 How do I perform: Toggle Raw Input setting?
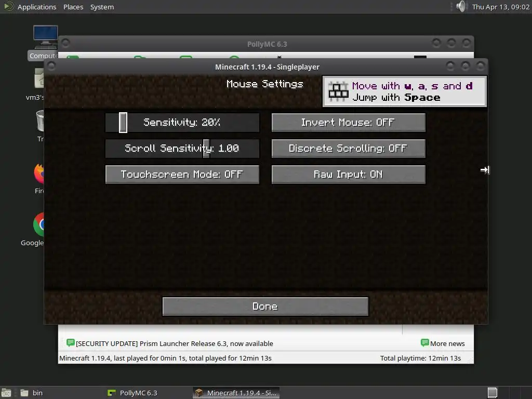pyautogui.click(x=349, y=175)
